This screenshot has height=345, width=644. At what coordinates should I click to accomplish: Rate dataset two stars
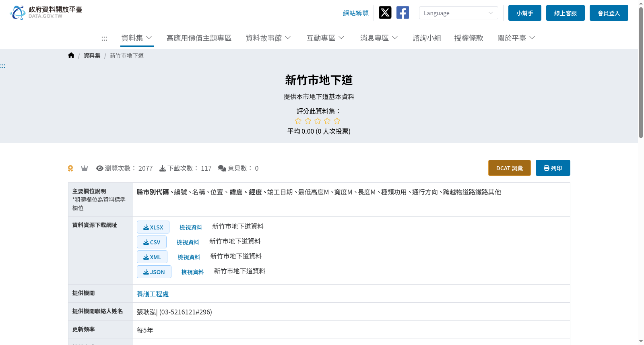[308, 121]
